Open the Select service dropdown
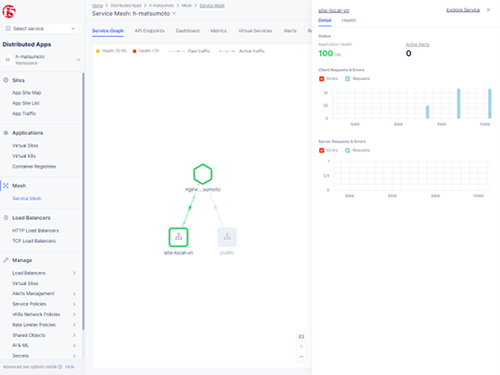 tap(41, 29)
